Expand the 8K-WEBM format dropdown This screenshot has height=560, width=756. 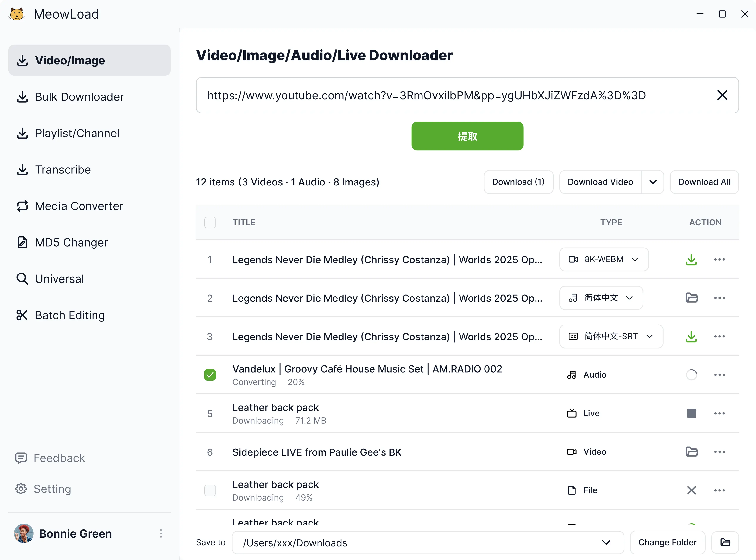click(x=604, y=260)
